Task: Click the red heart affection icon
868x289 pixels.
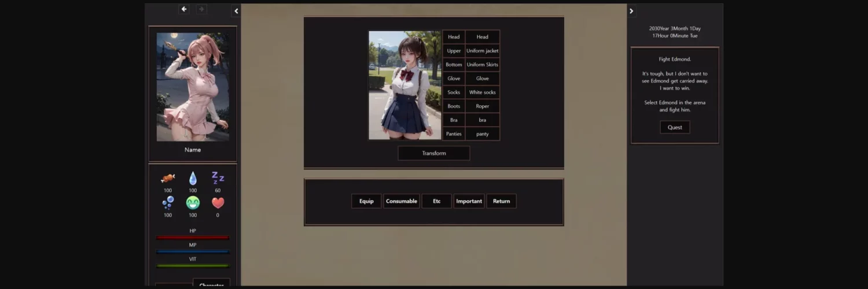Action: 218,203
